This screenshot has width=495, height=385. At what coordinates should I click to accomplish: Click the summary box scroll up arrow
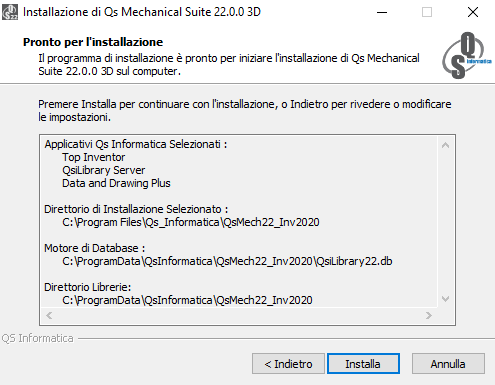pos(445,145)
